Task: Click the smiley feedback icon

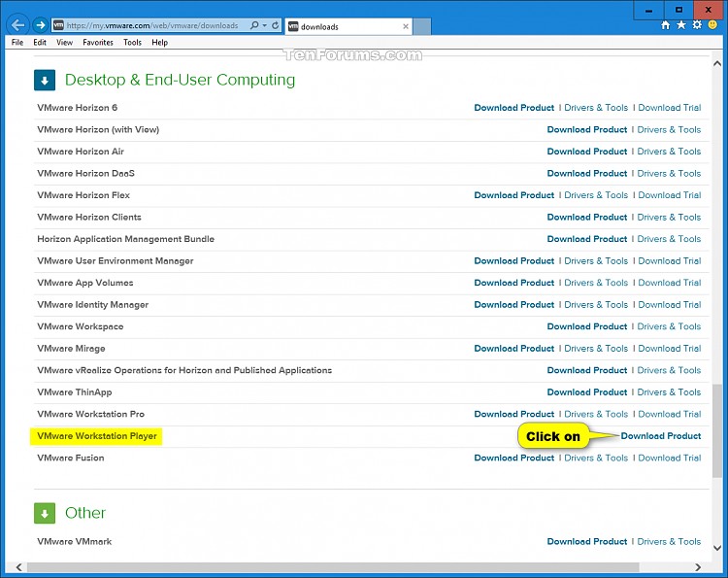Action: pos(712,25)
